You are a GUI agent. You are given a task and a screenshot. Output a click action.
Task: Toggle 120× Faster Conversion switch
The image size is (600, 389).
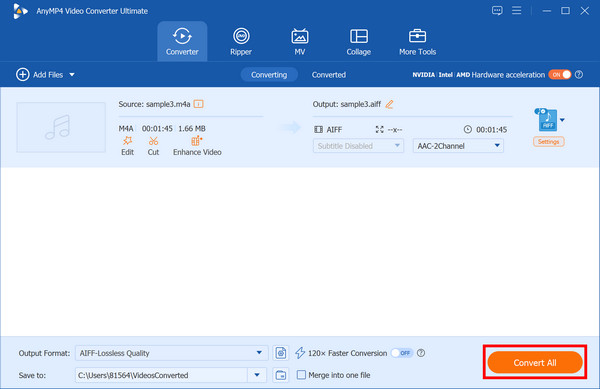[402, 353]
